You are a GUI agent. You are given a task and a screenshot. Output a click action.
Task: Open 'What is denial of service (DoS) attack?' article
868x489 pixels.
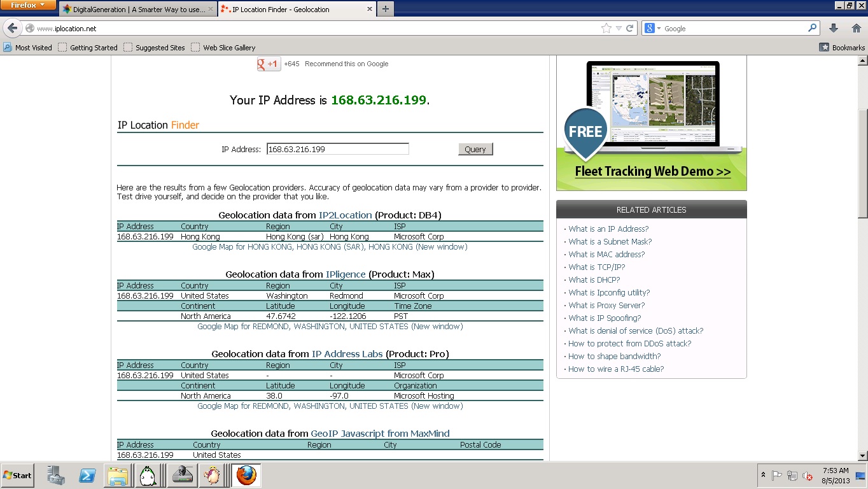tap(636, 331)
